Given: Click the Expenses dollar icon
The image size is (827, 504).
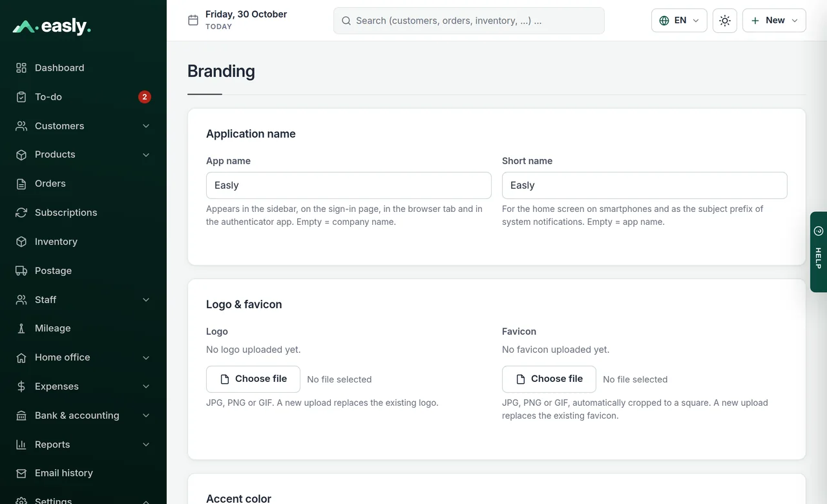Looking at the screenshot, I should click(21, 386).
